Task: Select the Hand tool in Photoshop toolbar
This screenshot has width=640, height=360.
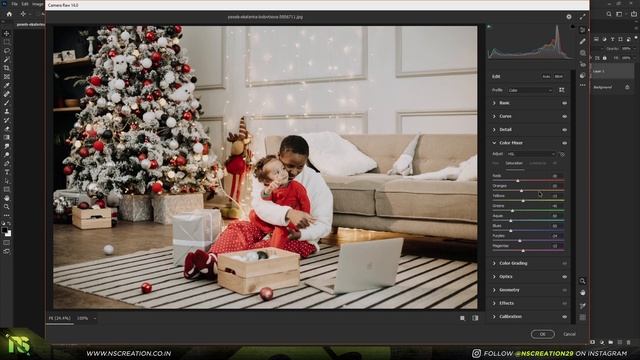Action: tap(7, 198)
